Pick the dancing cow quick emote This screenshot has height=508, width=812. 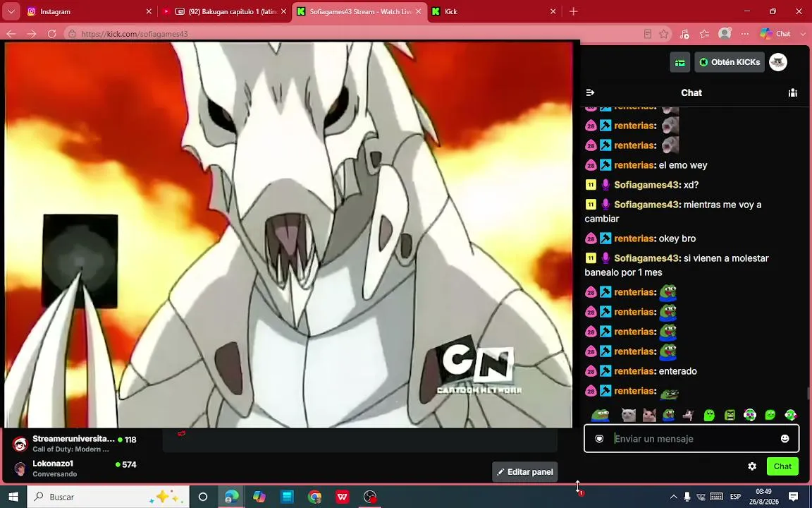click(x=689, y=415)
